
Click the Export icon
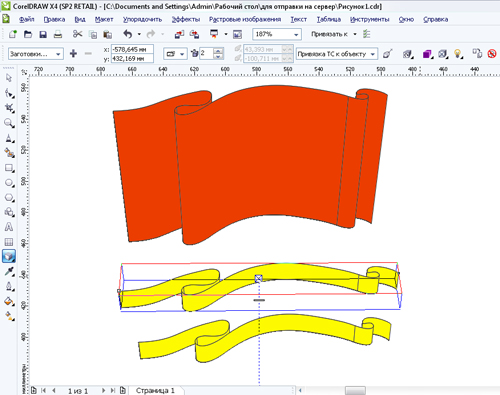point(194,34)
